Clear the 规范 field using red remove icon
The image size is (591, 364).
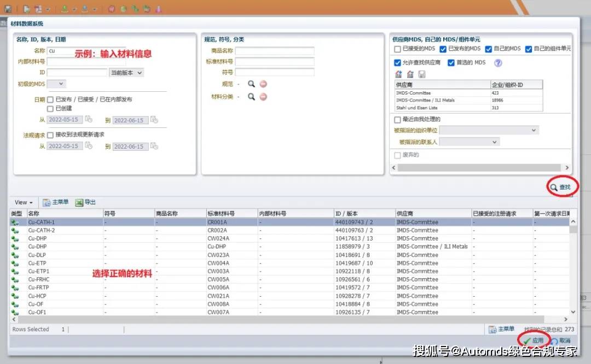[263, 84]
